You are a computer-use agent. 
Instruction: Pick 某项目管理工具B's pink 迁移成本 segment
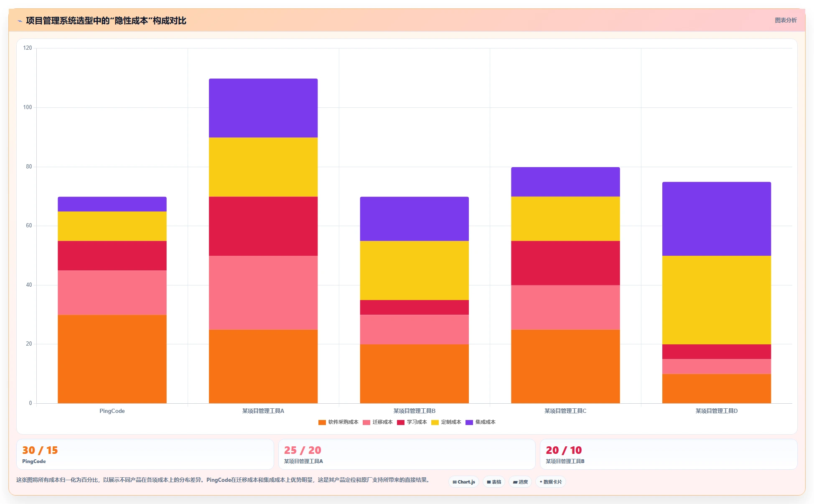pyautogui.click(x=415, y=329)
